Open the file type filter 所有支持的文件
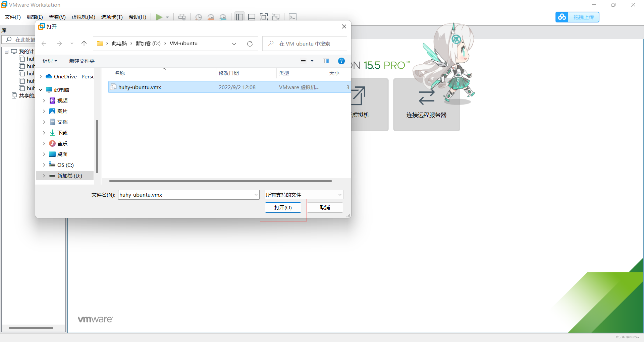The width and height of the screenshot is (644, 342). click(x=304, y=195)
